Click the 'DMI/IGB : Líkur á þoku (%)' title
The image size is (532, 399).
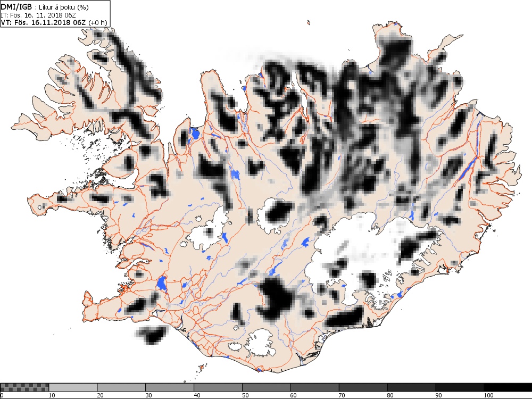[45, 7]
